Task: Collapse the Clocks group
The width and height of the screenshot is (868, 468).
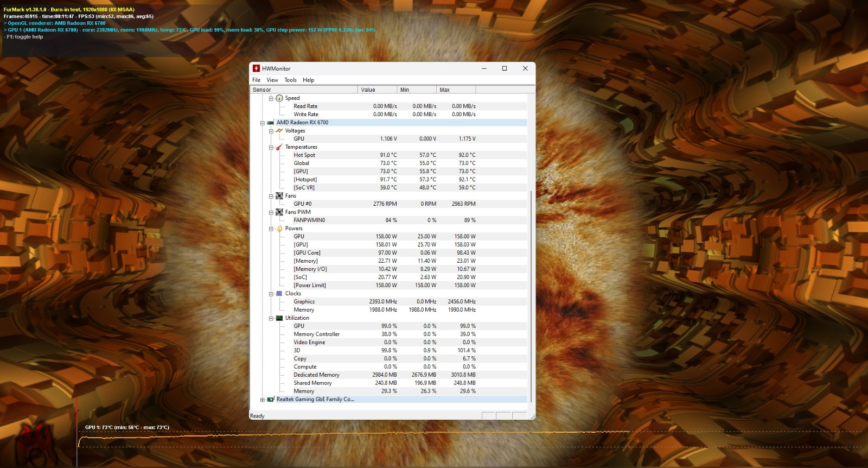Action: click(271, 294)
